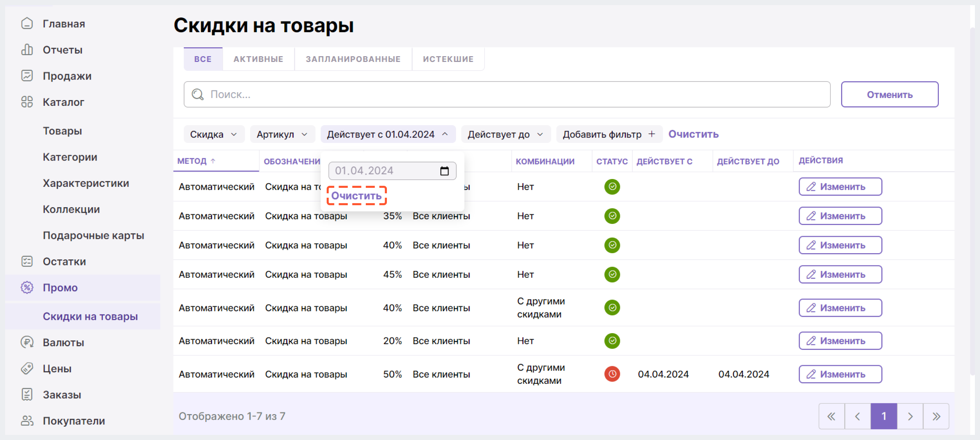Open the Скидка filter dropdown

tap(214, 134)
